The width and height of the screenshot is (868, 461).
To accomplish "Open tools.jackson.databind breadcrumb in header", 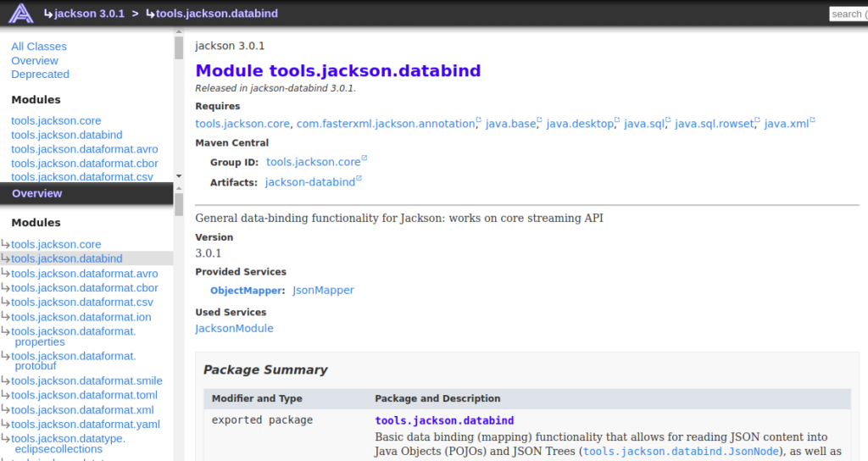I will [x=216, y=14].
